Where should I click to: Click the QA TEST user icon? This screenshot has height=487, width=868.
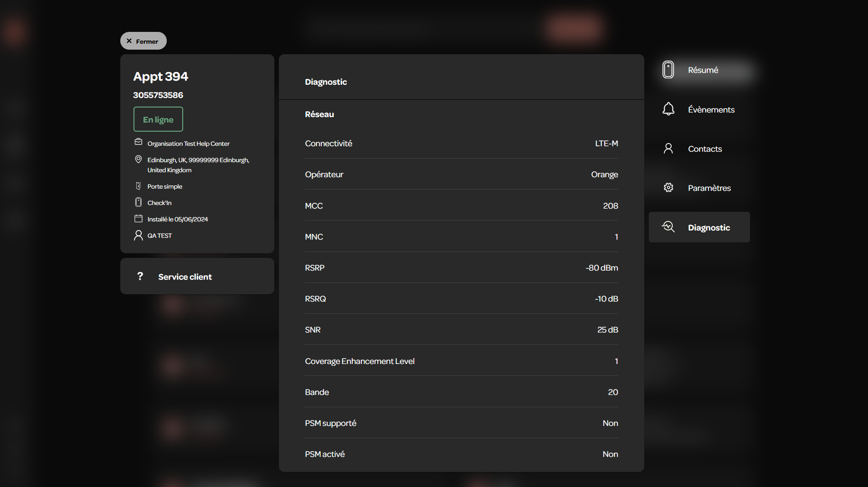(139, 235)
